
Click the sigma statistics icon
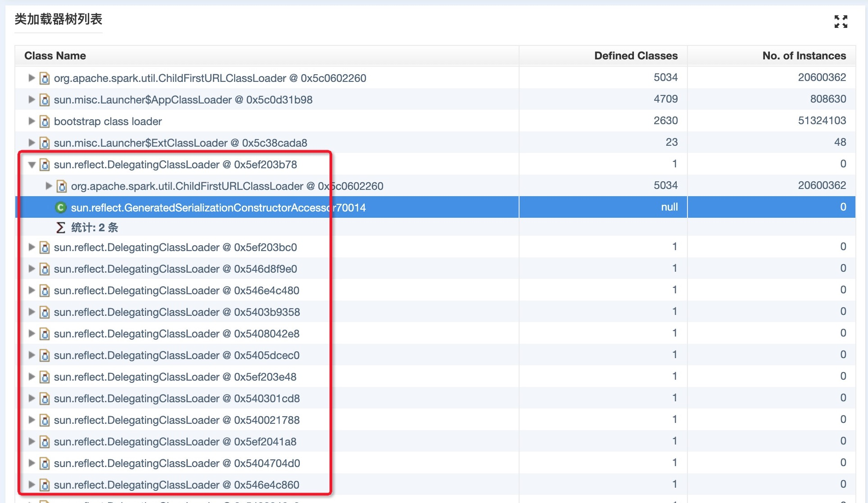60,228
